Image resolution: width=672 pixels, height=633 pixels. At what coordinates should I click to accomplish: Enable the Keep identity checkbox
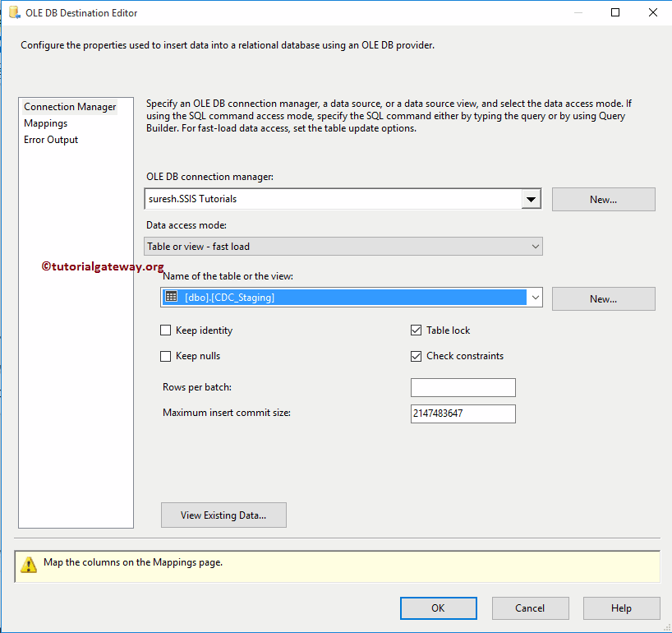tap(166, 330)
